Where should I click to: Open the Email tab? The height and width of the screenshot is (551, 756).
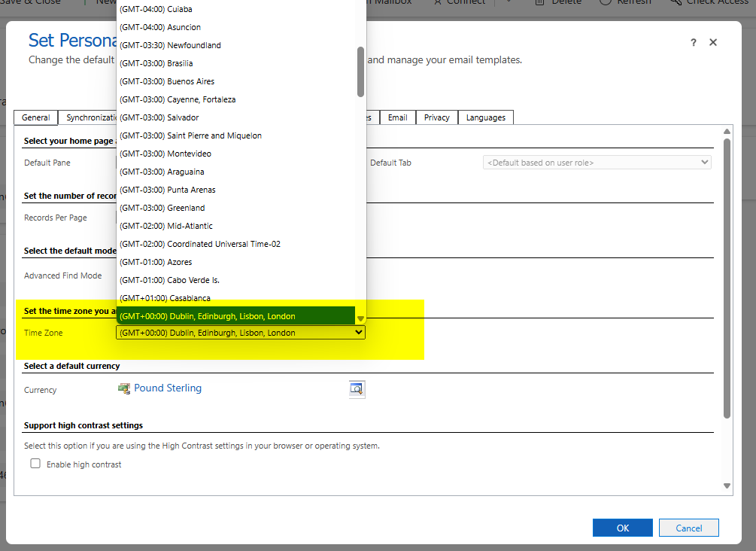point(398,117)
